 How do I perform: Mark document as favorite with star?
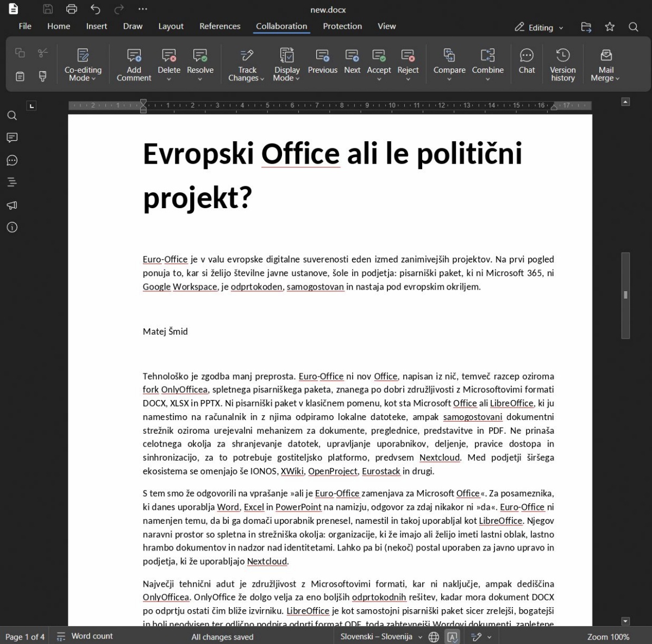pyautogui.click(x=610, y=27)
